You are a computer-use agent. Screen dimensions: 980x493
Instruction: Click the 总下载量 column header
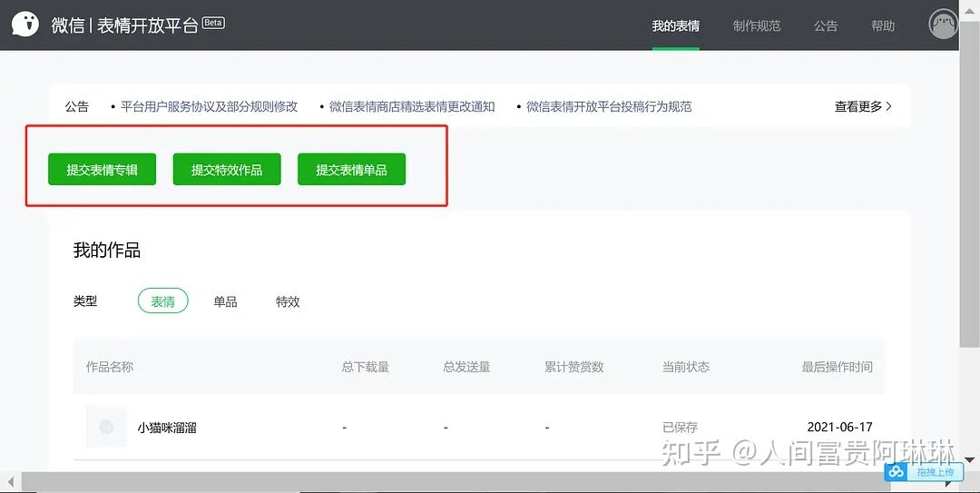click(x=366, y=367)
